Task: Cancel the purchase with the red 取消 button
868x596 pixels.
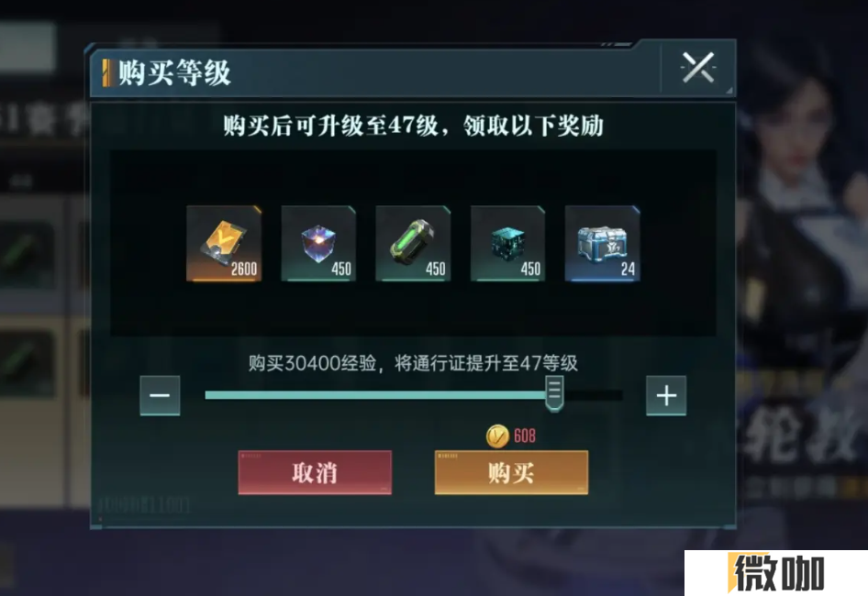Action: tap(315, 472)
